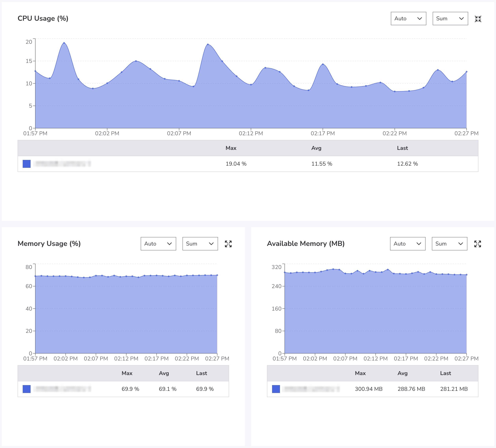Toggle the series visibility in Available Memory legend
Image resolution: width=496 pixels, height=448 pixels.
click(276, 389)
